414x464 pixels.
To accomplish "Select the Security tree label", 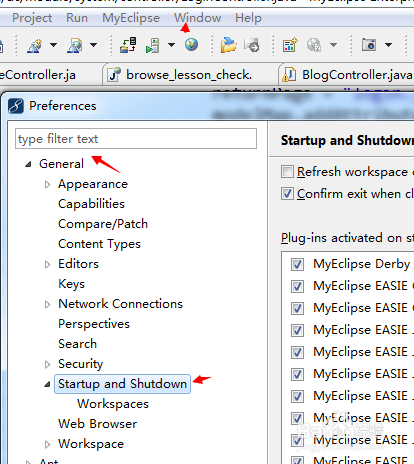I will pos(80,364).
